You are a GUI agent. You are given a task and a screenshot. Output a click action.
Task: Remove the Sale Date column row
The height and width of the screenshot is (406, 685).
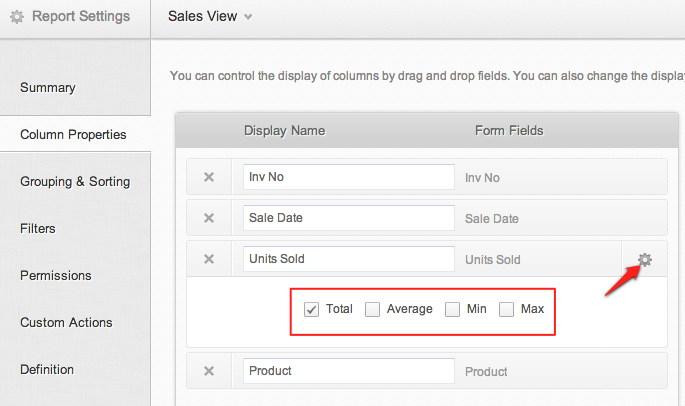pos(209,218)
